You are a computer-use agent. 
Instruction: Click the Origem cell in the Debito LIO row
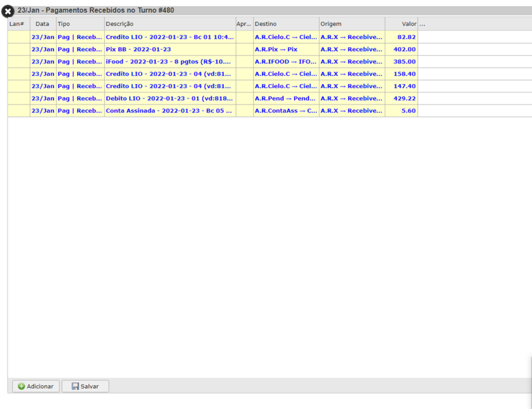click(x=352, y=98)
